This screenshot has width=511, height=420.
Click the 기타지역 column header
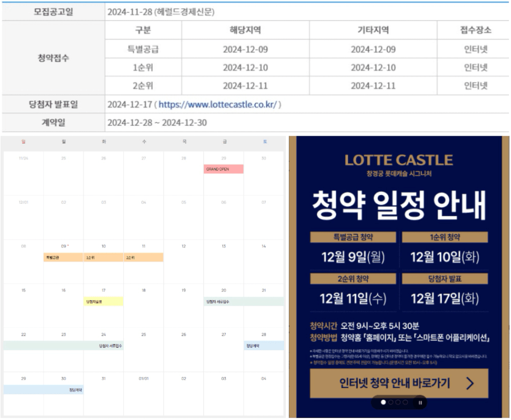[373, 31]
